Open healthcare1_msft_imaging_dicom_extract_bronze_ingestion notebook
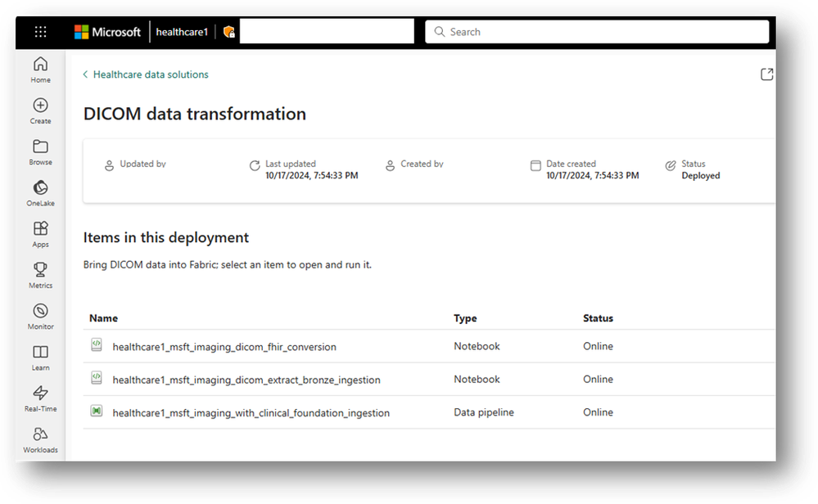The width and height of the screenshot is (818, 504). tap(246, 380)
